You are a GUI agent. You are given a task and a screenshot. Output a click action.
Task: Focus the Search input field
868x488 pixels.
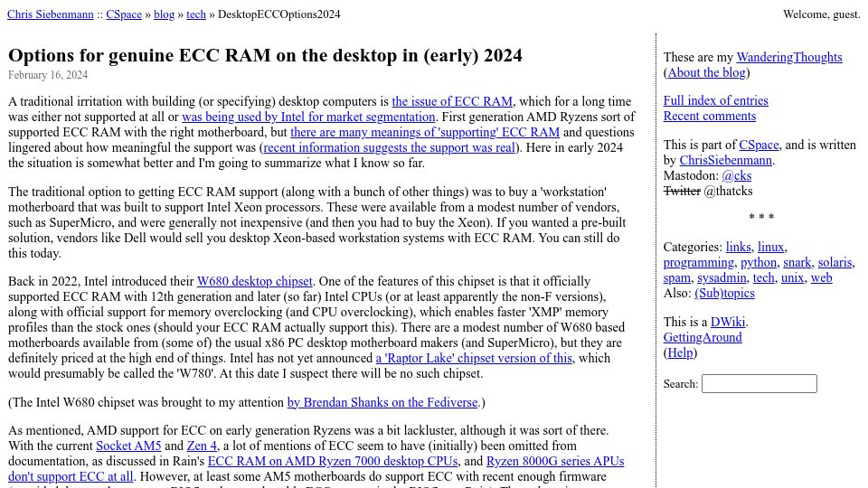click(x=759, y=383)
